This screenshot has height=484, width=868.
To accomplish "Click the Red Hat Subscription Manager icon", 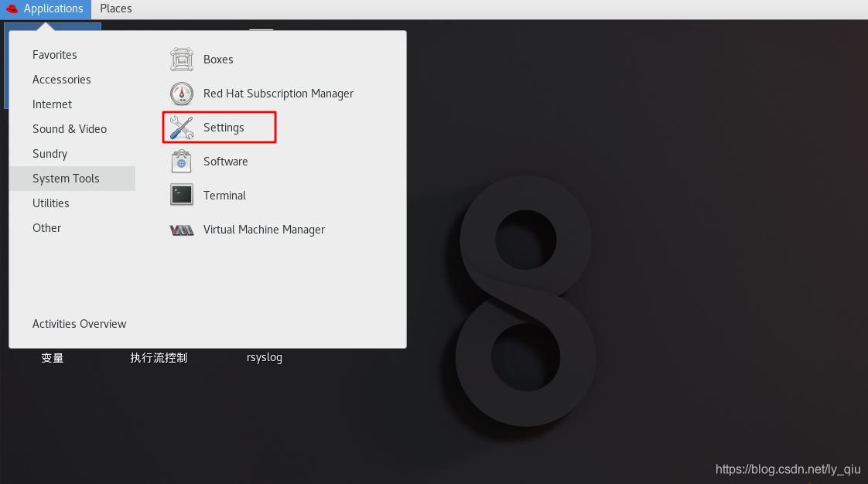I will point(182,94).
